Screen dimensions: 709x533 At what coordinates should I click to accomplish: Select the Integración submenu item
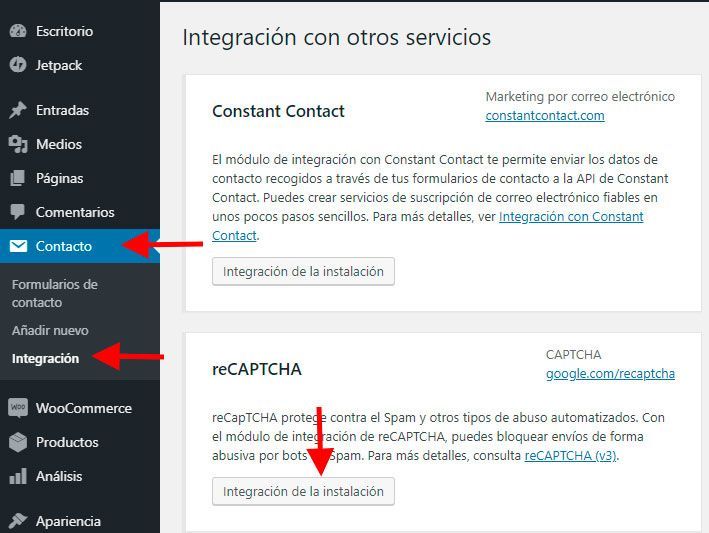45,358
